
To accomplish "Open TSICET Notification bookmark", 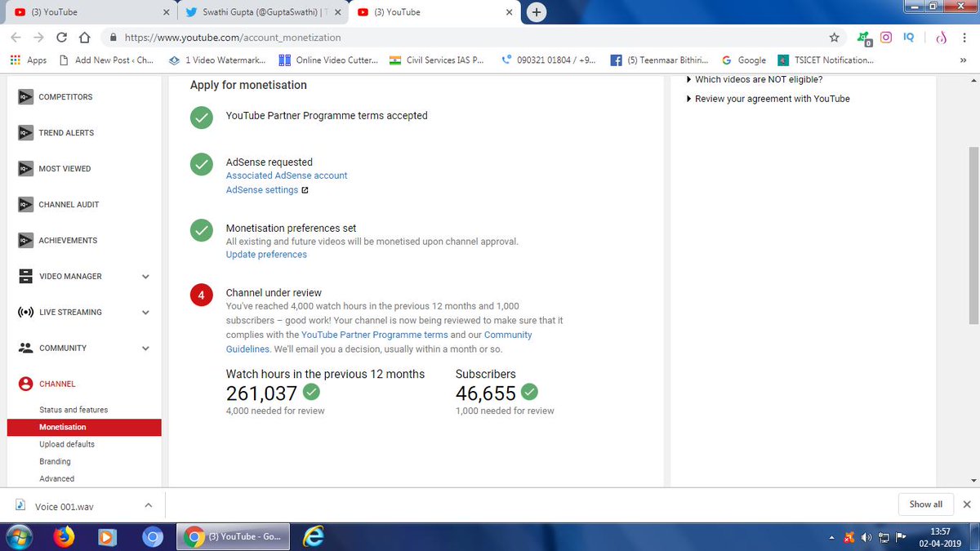I will (826, 60).
